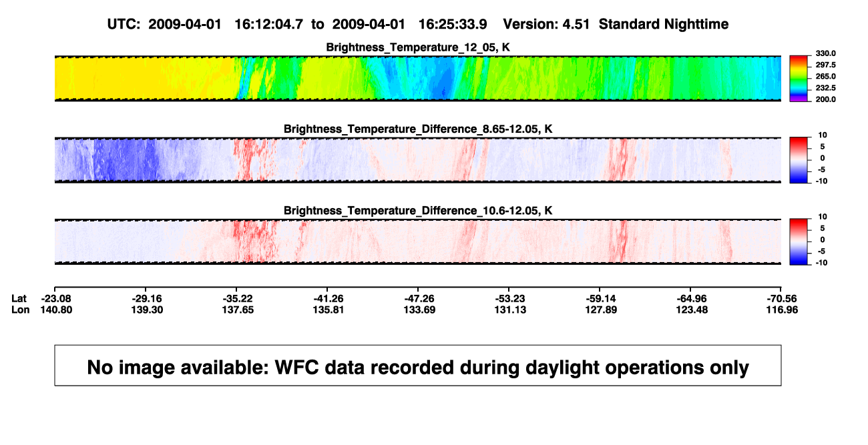Click the Brightness_Temperature_Difference_10.6-12.05 plot title
This screenshot has height=445, width=868.
(x=418, y=211)
